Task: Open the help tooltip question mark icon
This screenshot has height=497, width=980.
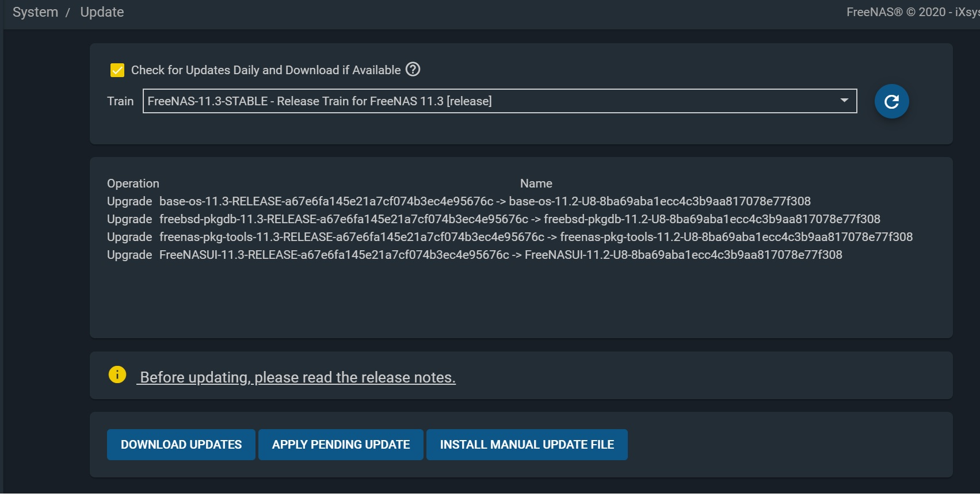Action: tap(413, 70)
